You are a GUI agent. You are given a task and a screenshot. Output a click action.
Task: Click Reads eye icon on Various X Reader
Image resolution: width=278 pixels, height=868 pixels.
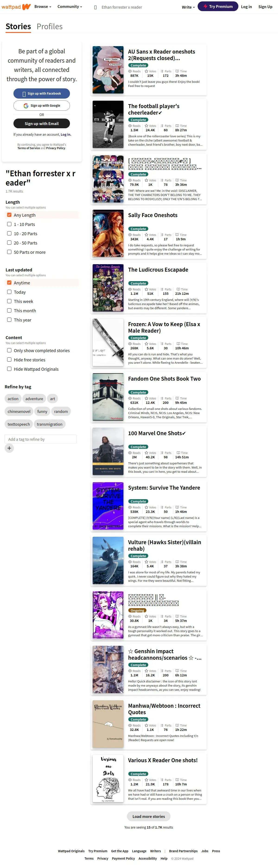[x=130, y=780]
